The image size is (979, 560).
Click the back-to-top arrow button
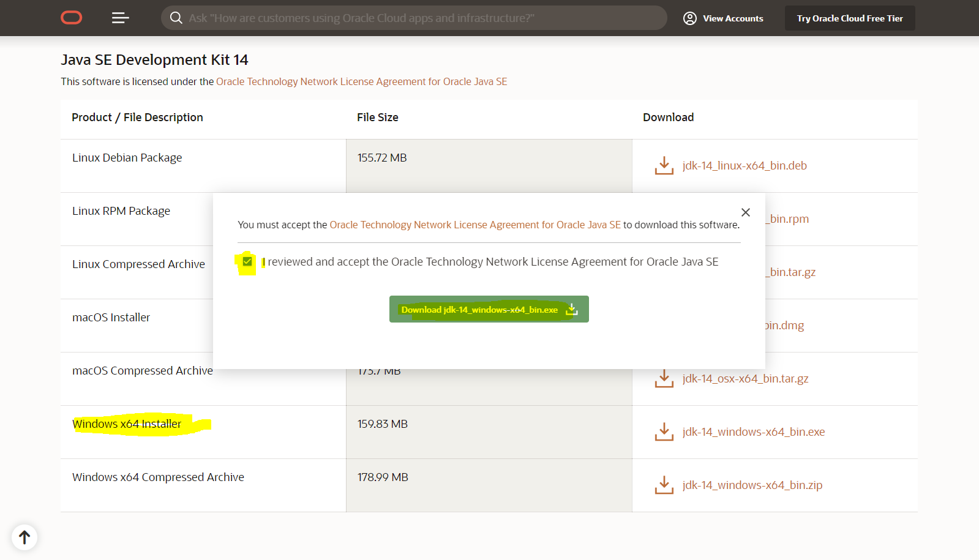coord(24,537)
